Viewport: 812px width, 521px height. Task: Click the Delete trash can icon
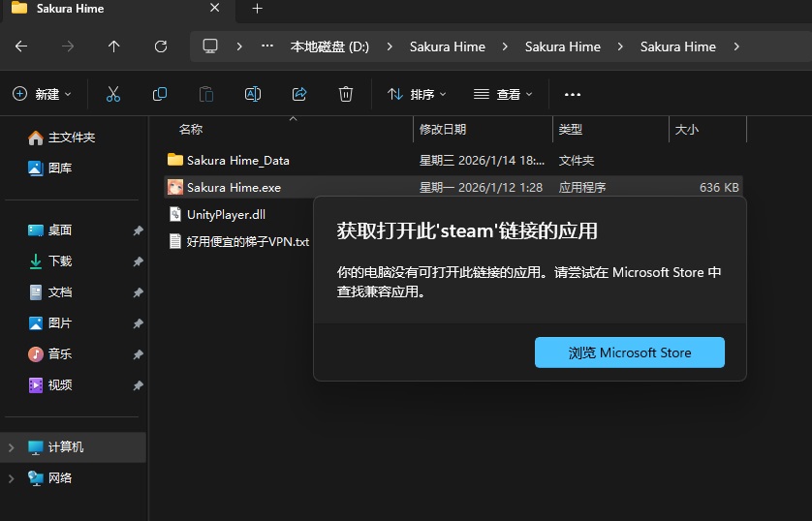345,94
